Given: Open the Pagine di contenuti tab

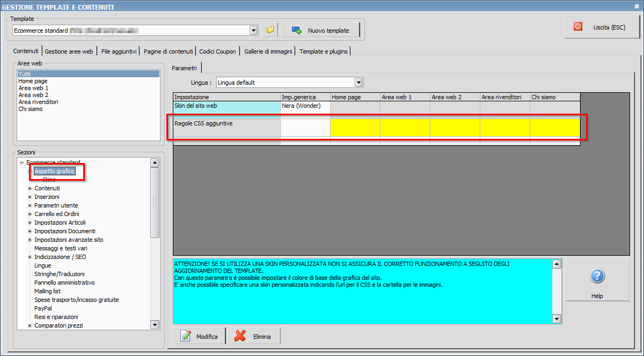Looking at the screenshot, I should coord(169,51).
